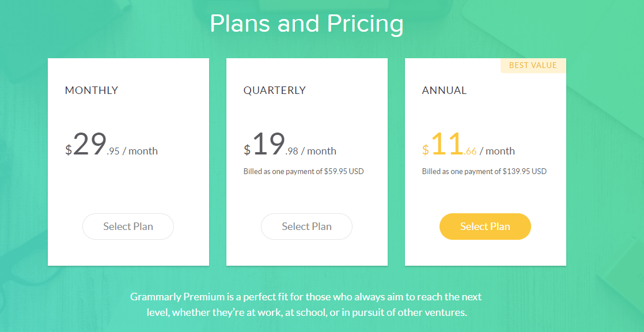Click the QUARTERLY plan heading

tap(275, 90)
